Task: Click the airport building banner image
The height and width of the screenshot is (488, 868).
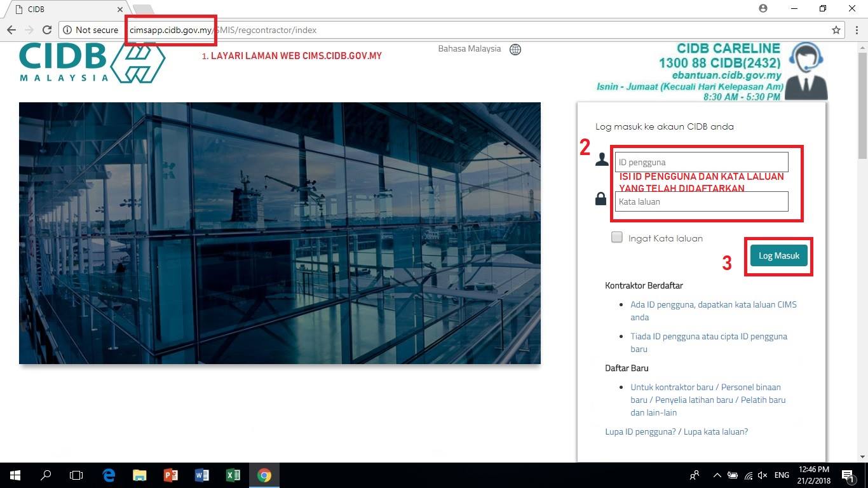Action: 280,233
